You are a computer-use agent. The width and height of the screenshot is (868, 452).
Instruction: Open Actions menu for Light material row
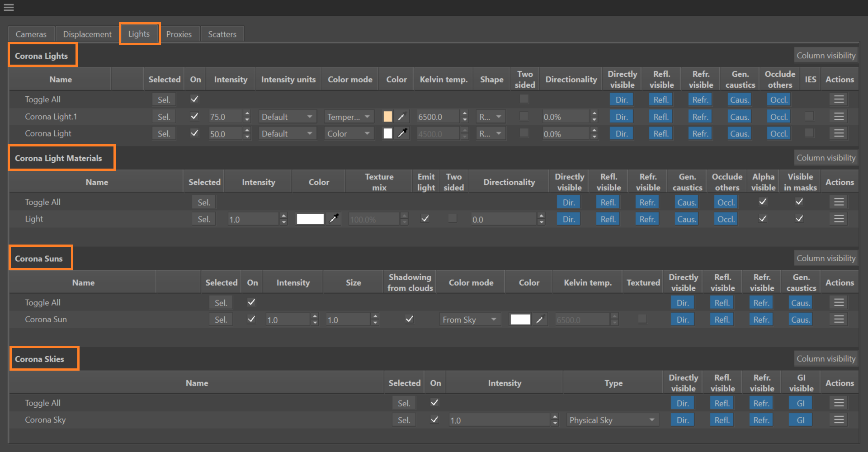click(x=839, y=219)
